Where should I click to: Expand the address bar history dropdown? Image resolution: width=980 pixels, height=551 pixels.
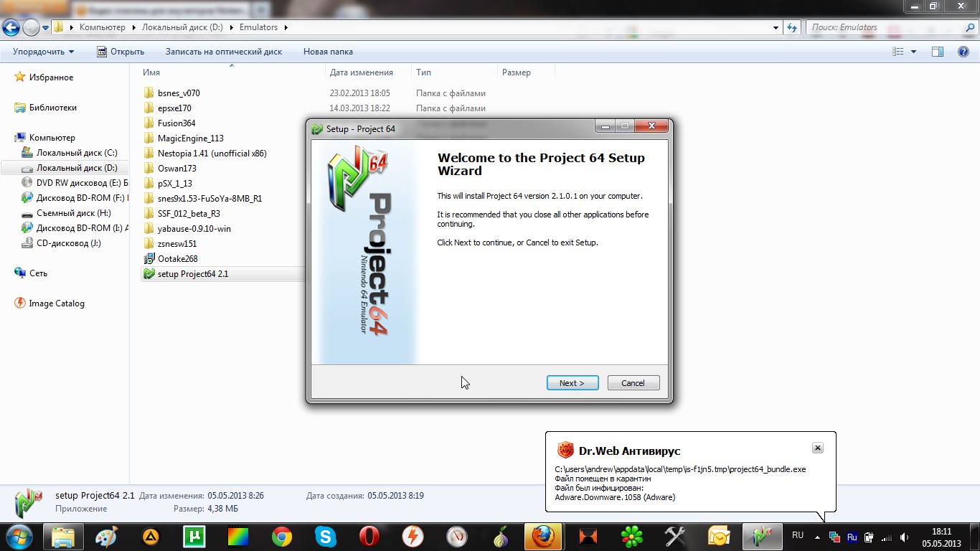(776, 27)
